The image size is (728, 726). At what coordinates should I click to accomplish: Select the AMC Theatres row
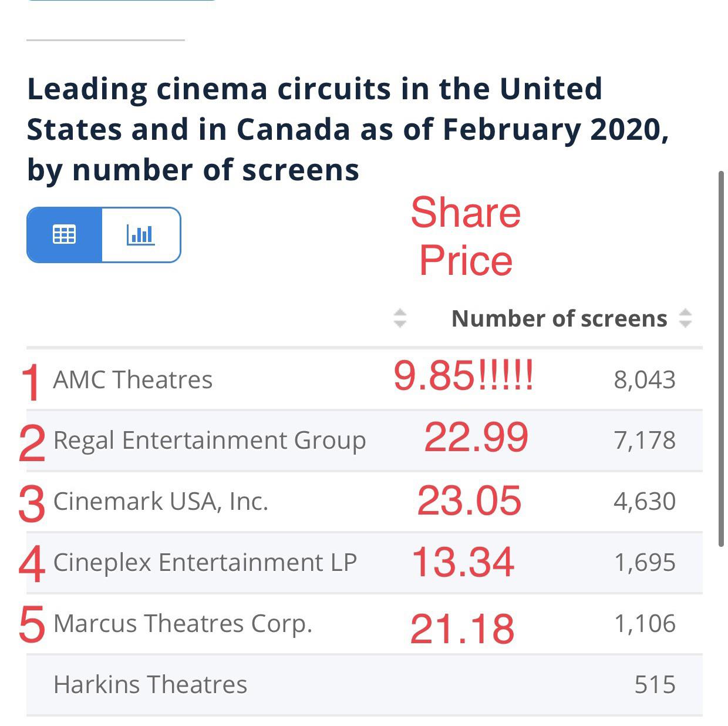click(133, 379)
